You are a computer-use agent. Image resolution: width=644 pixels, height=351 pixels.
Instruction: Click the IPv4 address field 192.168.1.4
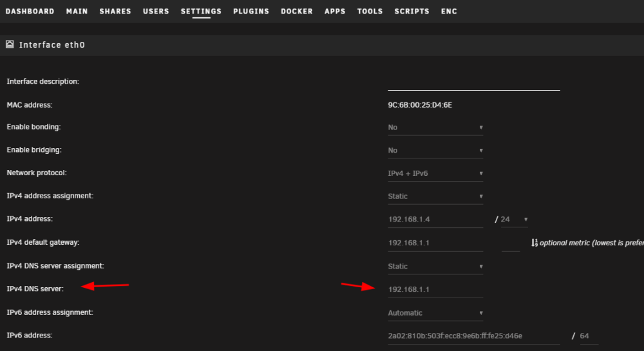[x=435, y=220]
